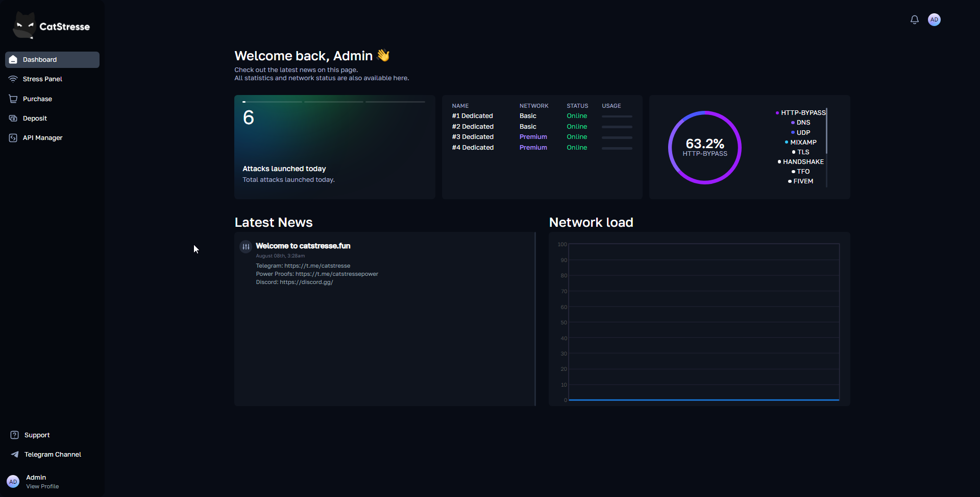Open the notifications bell dropdown
Viewport: 980px width, 497px height.
[914, 20]
